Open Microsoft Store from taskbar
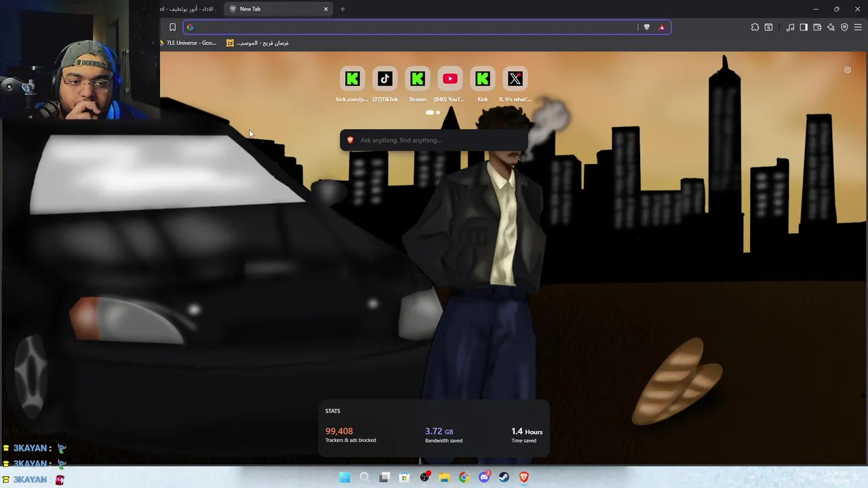 [x=404, y=477]
